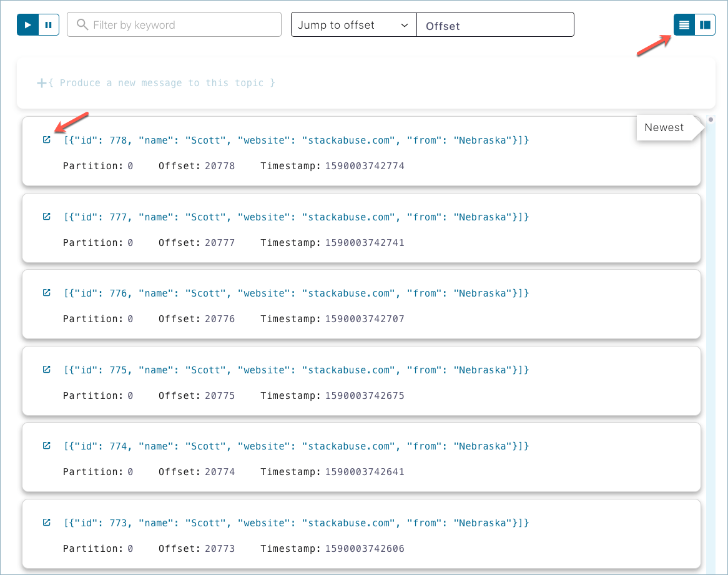Click the Offset input field
The image size is (728, 575).
[495, 26]
